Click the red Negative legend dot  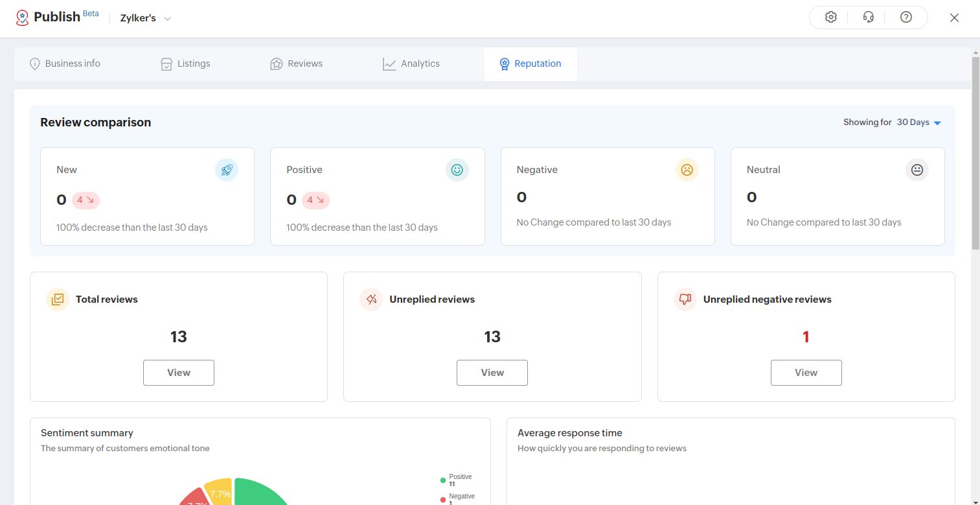443,500
